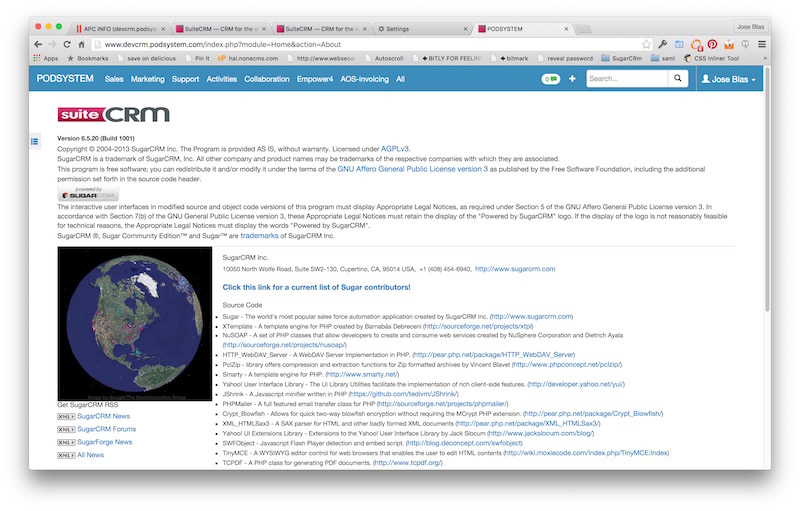Open the www.tcpdf.org link
The height and width of the screenshot is (511, 800).
tap(408, 463)
